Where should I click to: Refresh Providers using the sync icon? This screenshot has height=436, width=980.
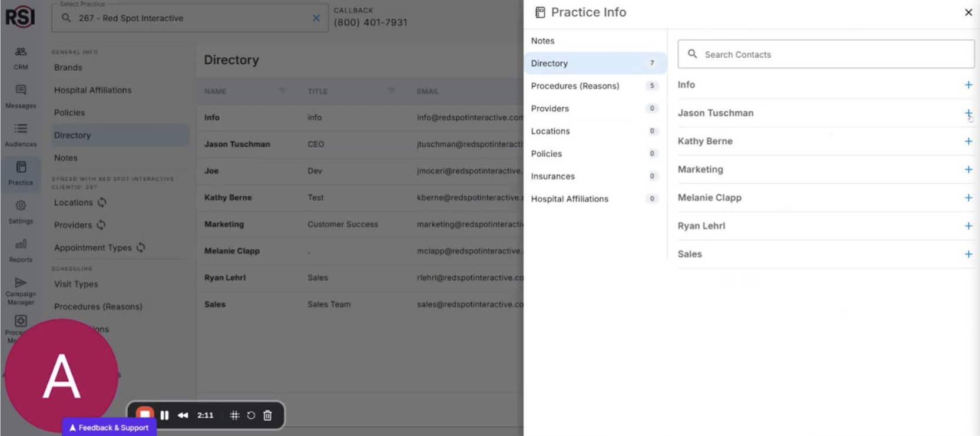click(x=101, y=224)
